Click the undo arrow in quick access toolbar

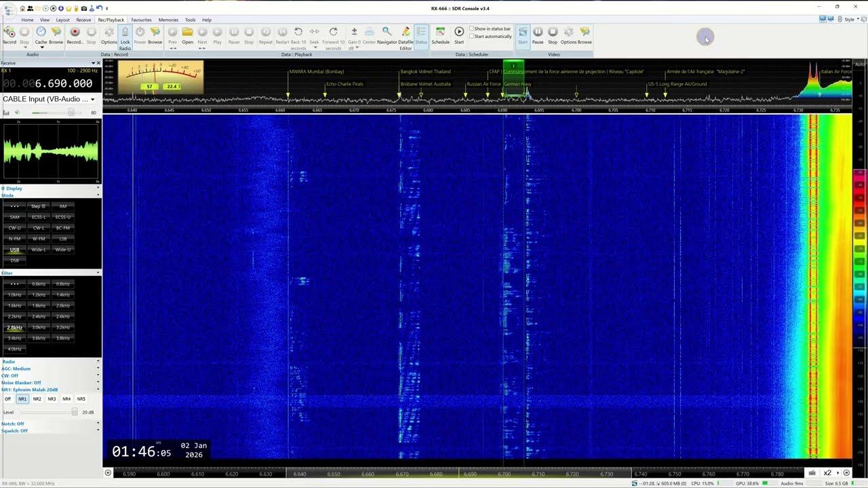[x=99, y=8]
